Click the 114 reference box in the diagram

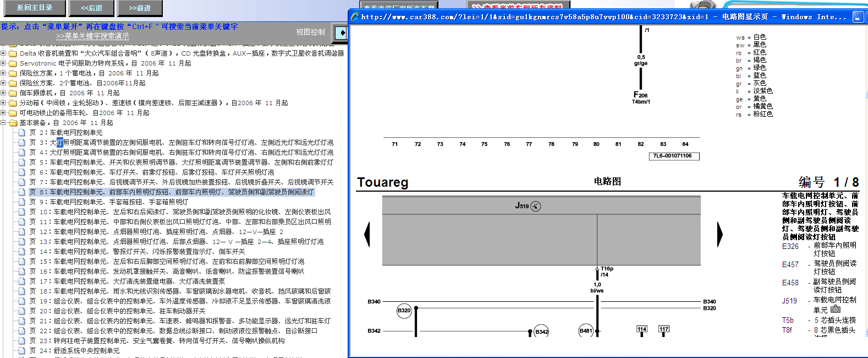click(641, 329)
